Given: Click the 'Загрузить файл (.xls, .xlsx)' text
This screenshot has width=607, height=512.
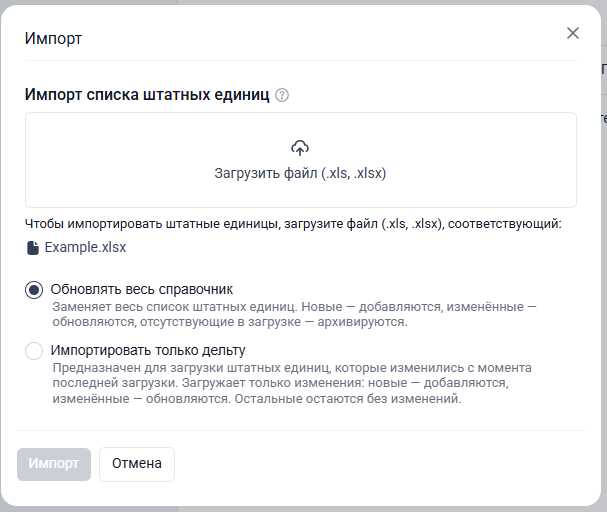Looking at the screenshot, I should coord(300,173).
